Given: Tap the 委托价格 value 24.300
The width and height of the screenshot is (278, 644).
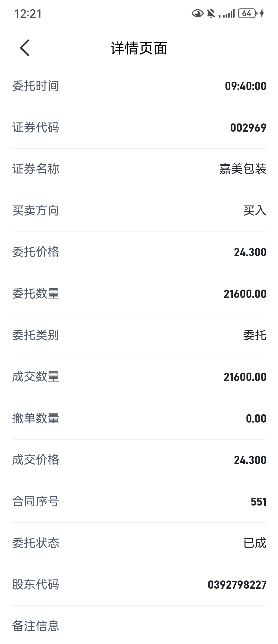Looking at the screenshot, I should (250, 252).
